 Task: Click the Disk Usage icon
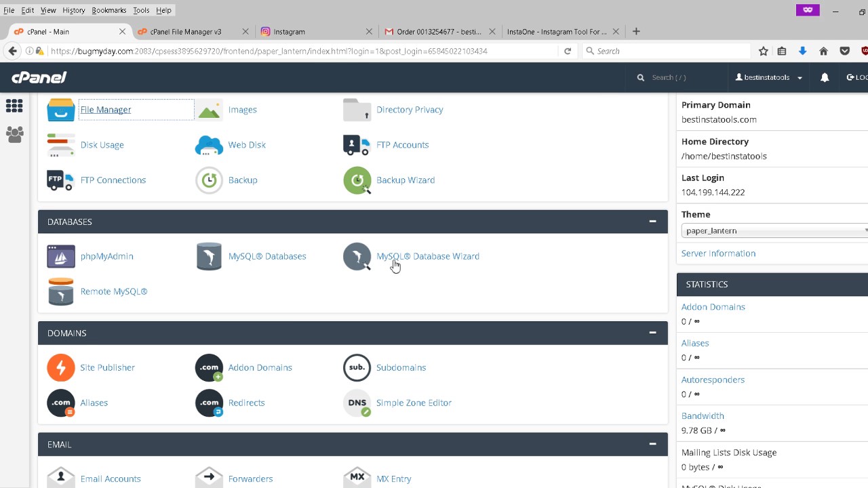(x=60, y=145)
